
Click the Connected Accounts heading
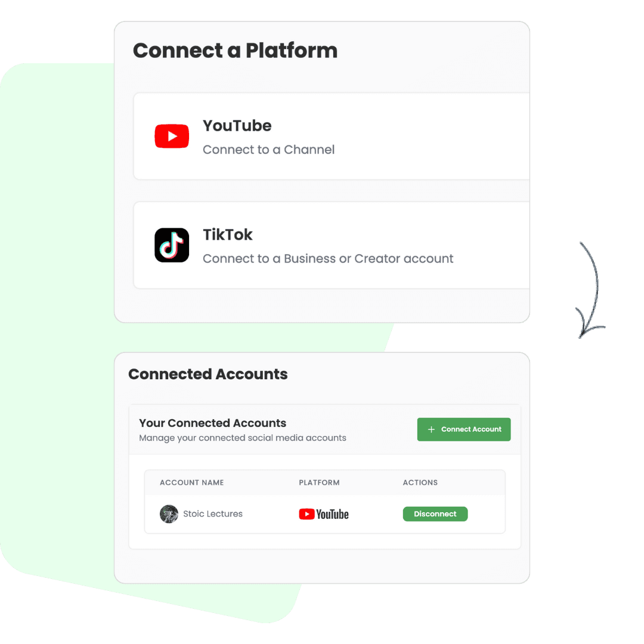click(208, 374)
